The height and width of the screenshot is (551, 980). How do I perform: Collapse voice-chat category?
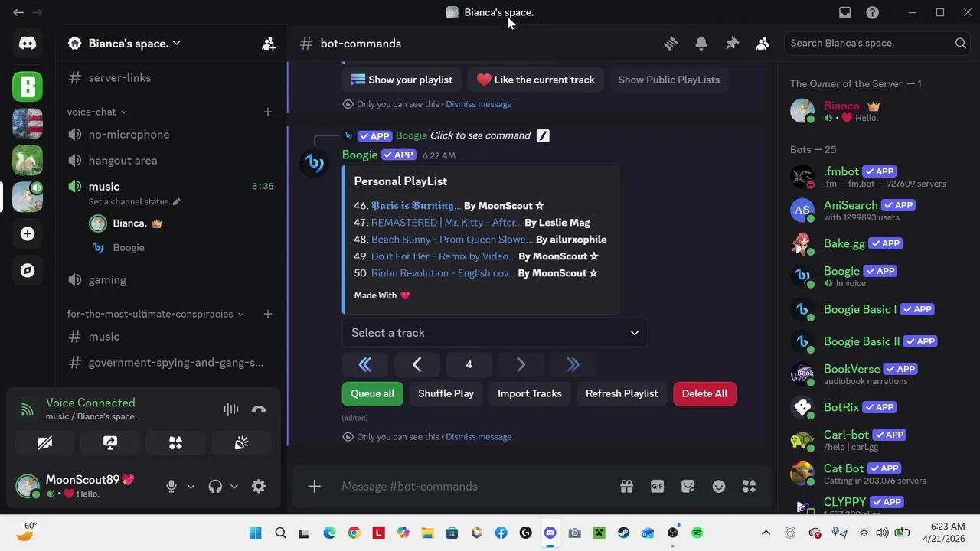pyautogui.click(x=96, y=112)
